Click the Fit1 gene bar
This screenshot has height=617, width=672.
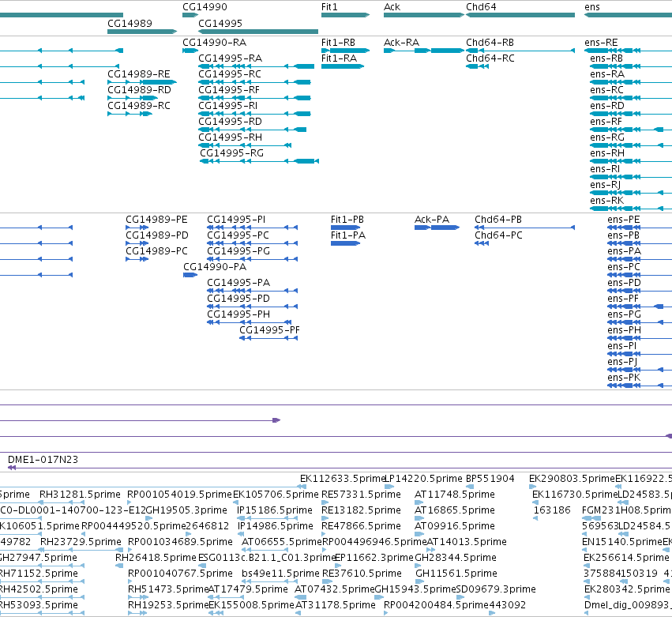click(x=345, y=15)
